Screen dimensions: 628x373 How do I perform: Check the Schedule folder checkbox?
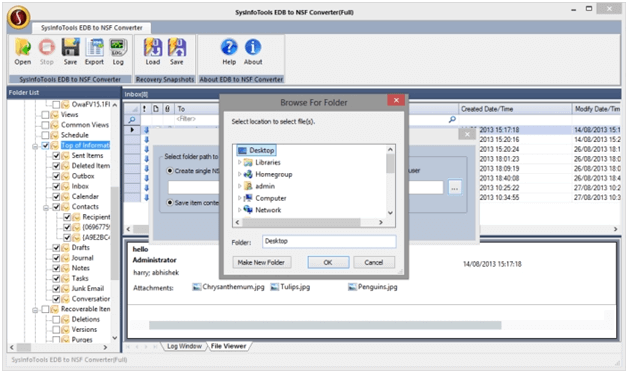[45, 135]
